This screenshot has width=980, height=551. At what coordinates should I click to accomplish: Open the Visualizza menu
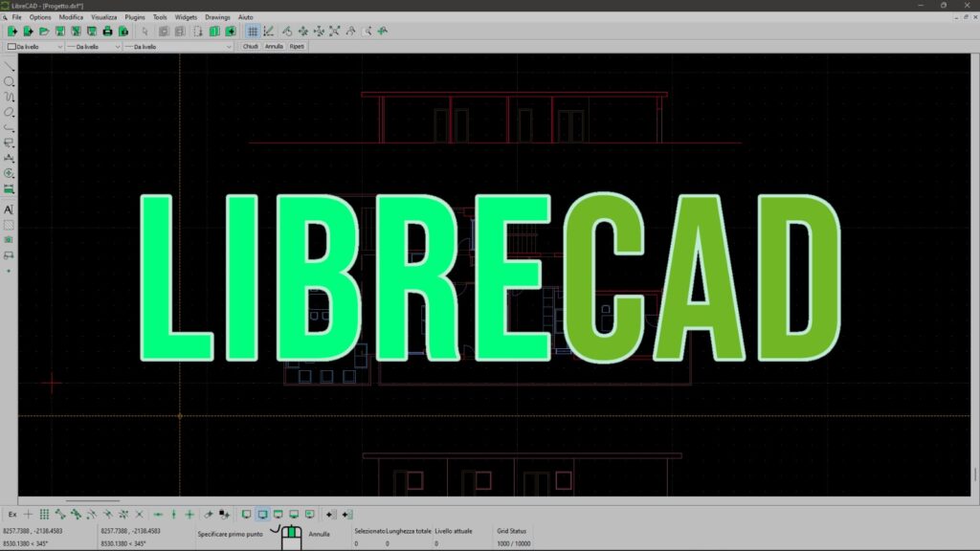click(x=103, y=17)
